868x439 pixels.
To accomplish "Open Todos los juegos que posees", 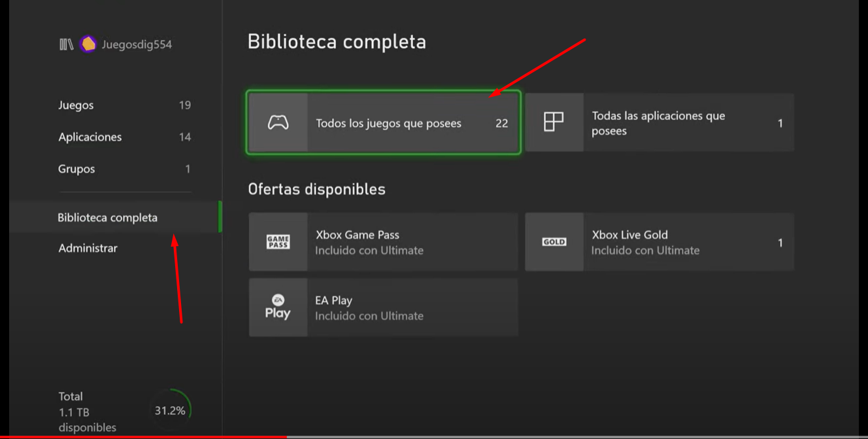I will pos(384,122).
